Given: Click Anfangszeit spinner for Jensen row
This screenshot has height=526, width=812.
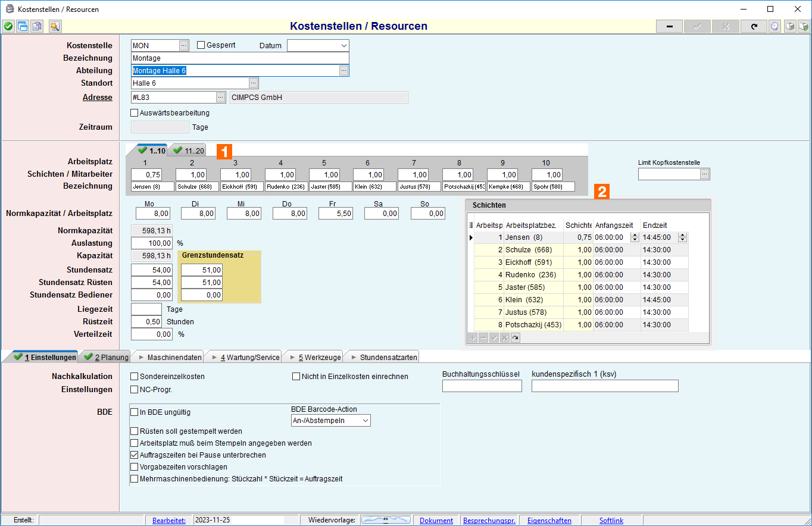Looking at the screenshot, I should click(635, 237).
